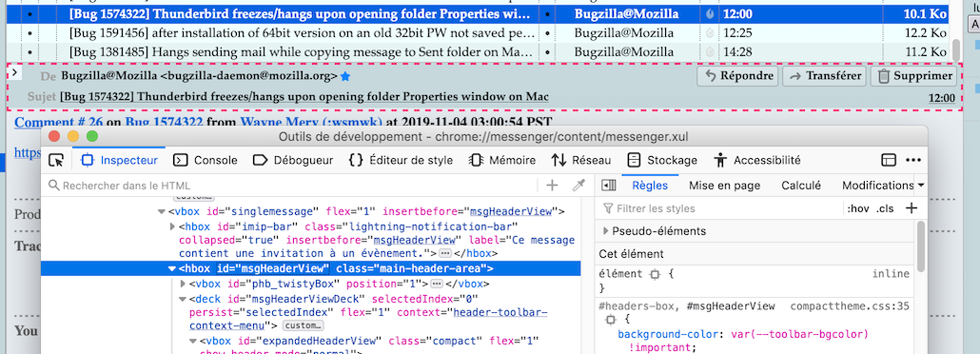
Task: Open the Éditeur de style panel
Action: click(x=400, y=161)
